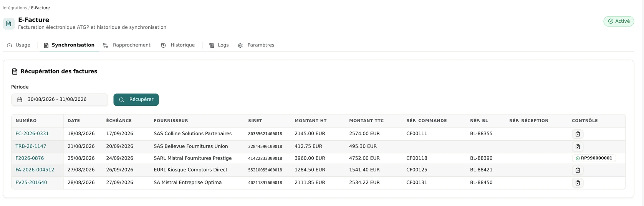Click order reference CF00111

pyautogui.click(x=417, y=134)
